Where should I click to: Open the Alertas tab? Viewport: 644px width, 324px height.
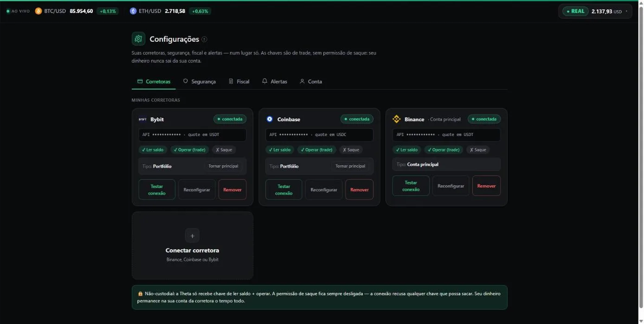coord(274,82)
